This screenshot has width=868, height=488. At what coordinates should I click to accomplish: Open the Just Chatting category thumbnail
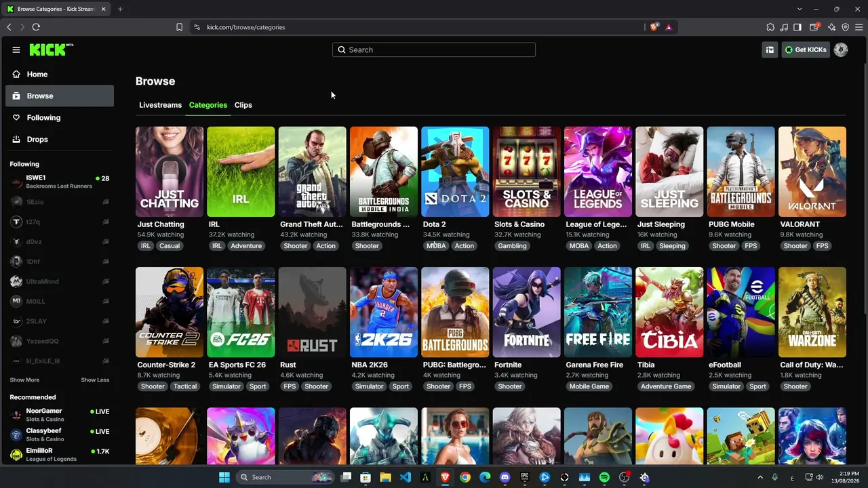[170, 171]
